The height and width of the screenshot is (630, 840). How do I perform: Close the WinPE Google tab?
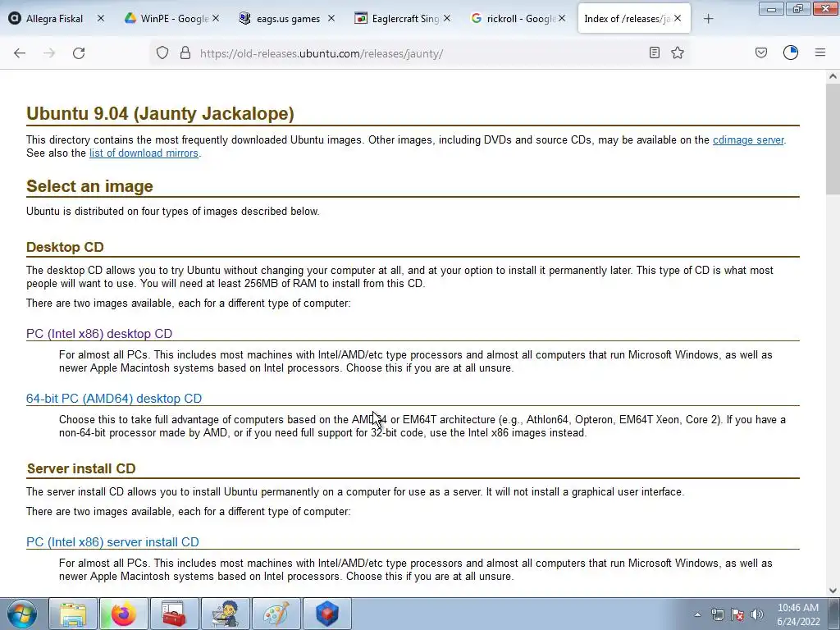pos(216,18)
